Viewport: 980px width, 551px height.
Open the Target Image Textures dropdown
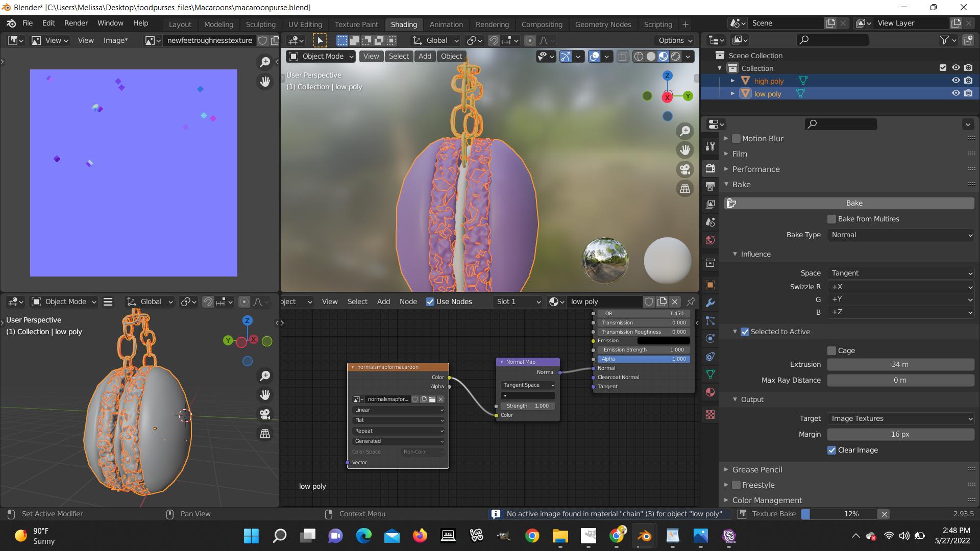pyautogui.click(x=901, y=418)
